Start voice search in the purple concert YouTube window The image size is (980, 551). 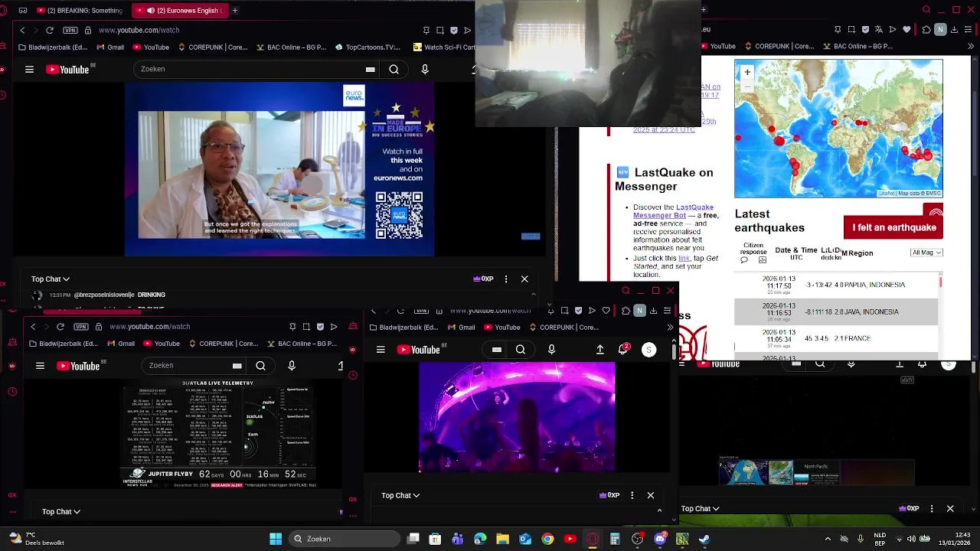[551, 350]
